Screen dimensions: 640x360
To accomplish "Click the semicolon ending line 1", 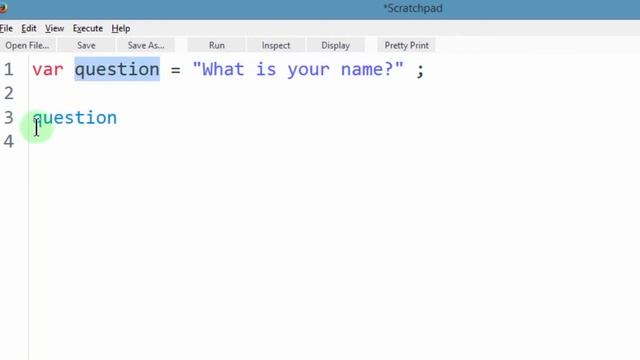I will click(420, 71).
